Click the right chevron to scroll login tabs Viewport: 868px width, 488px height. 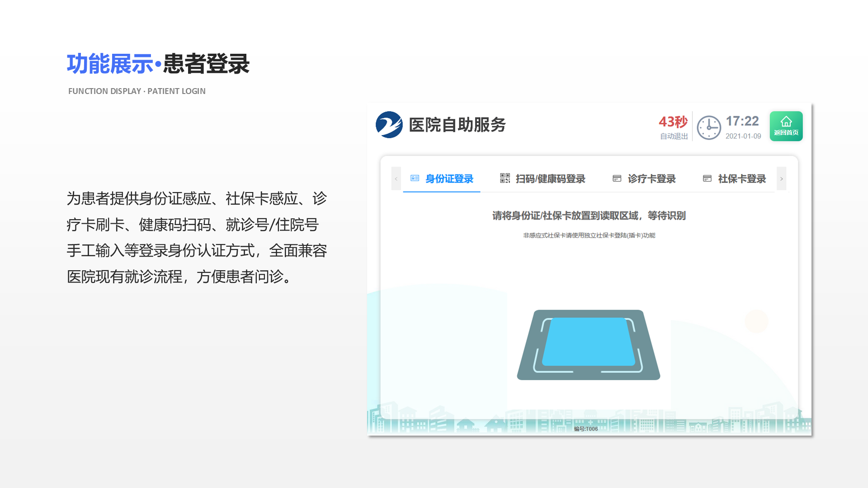(782, 178)
